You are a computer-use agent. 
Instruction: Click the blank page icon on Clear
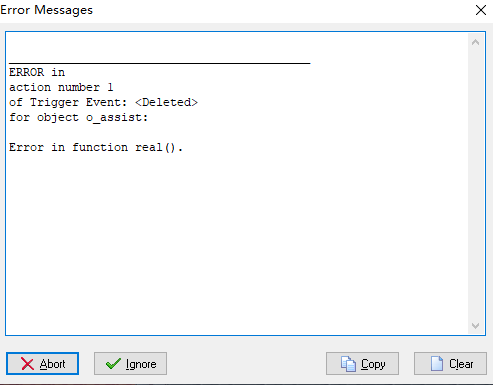coord(437,363)
